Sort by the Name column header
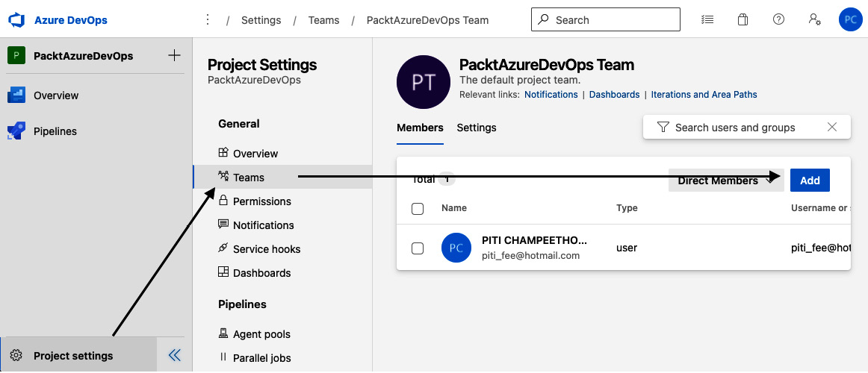The width and height of the screenshot is (868, 373). pyautogui.click(x=454, y=208)
